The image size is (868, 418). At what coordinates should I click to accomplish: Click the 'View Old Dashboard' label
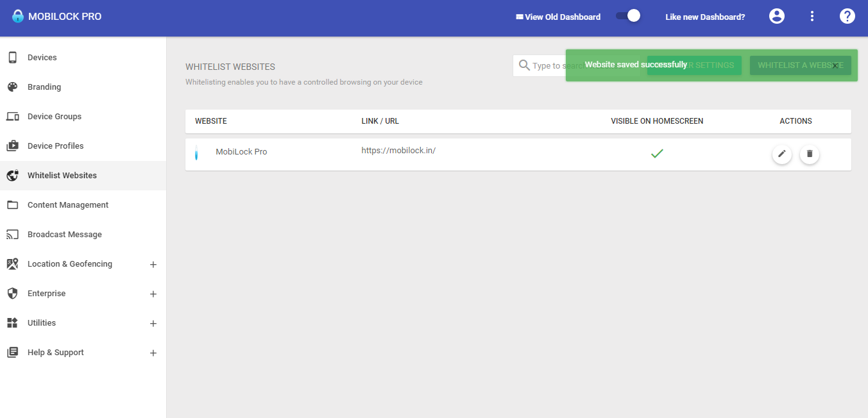coord(563,17)
